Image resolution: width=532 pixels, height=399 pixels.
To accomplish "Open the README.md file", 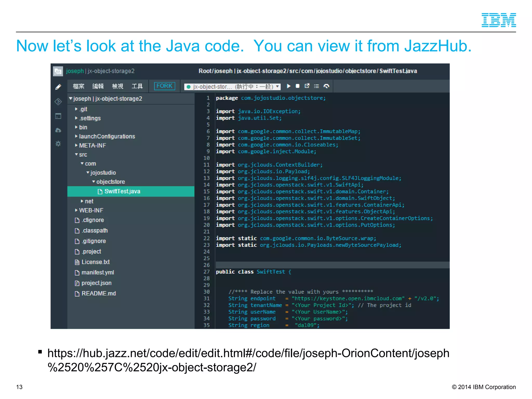I will (x=99, y=294).
